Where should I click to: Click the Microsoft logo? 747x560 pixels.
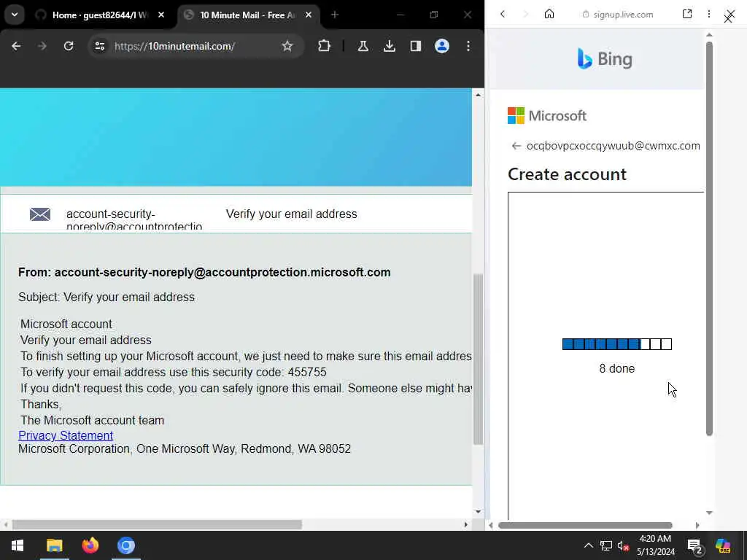coord(547,116)
